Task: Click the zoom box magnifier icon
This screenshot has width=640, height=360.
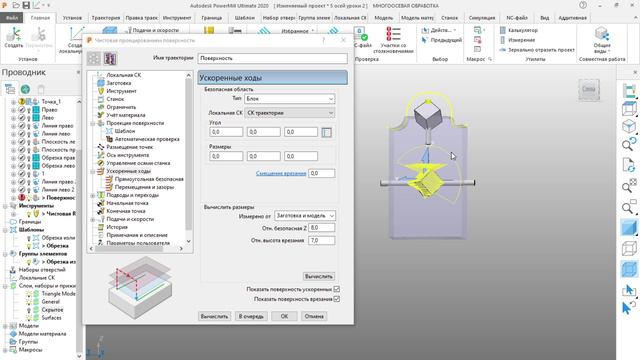Action: [x=629, y=207]
